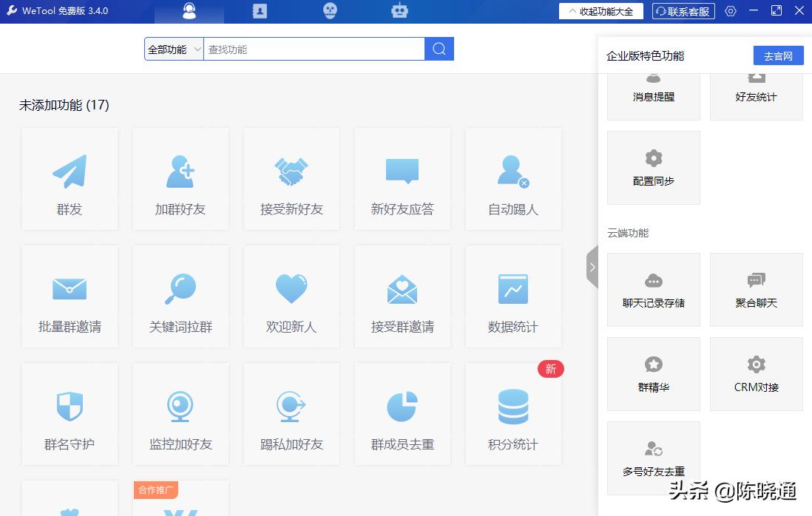Open the 接受群邀请 feature tile
Image resolution: width=812 pixels, height=516 pixels.
pos(402,296)
